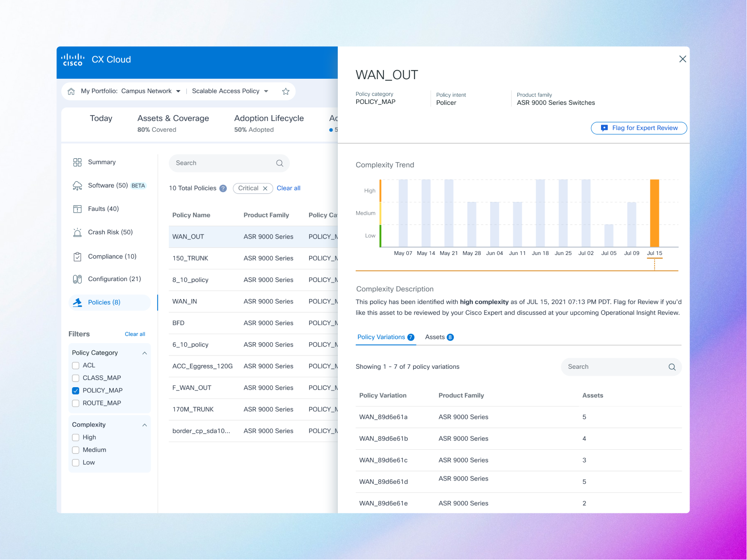
Task: Select the WAN_OUT policy row
Action: 253,237
